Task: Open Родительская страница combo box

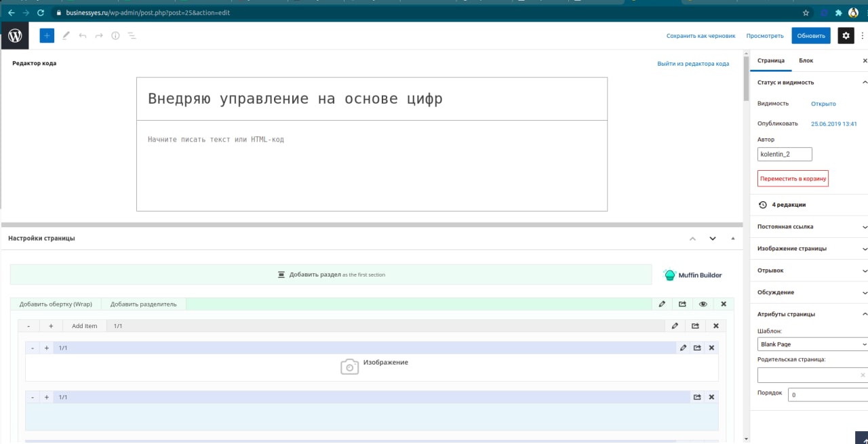Action: point(812,375)
